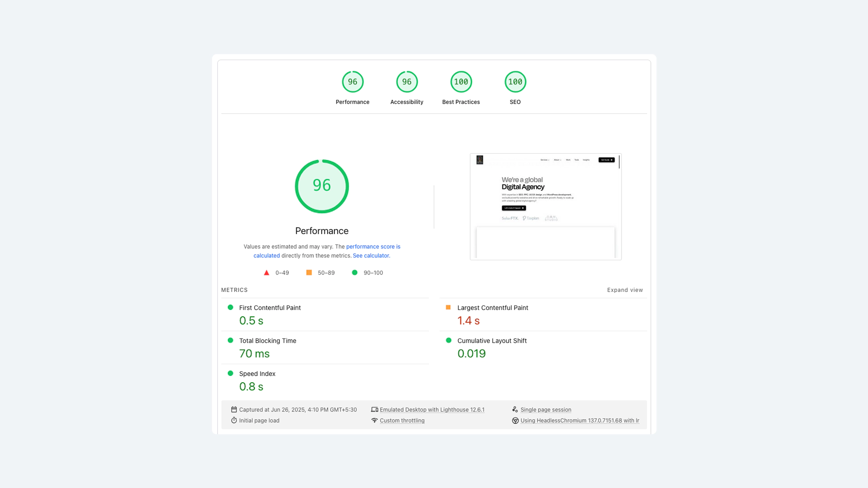Click the SEO 100 score gauge
This screenshot has width=868, height=488.
click(x=515, y=82)
